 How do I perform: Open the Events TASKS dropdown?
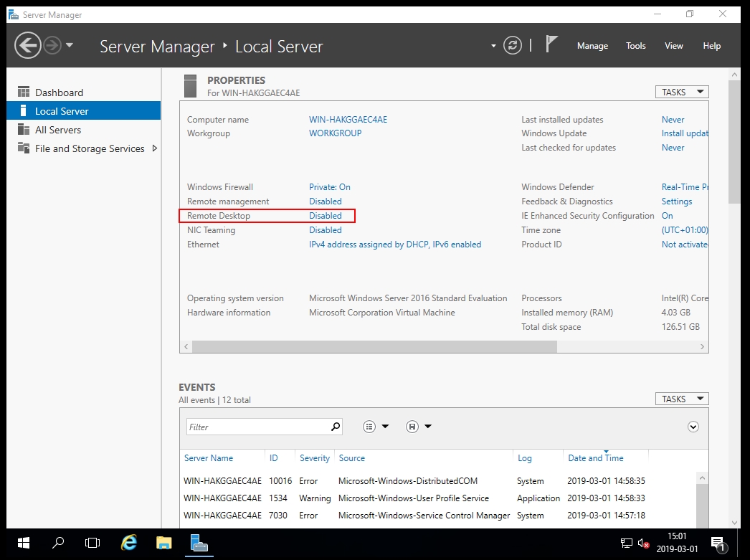click(682, 399)
